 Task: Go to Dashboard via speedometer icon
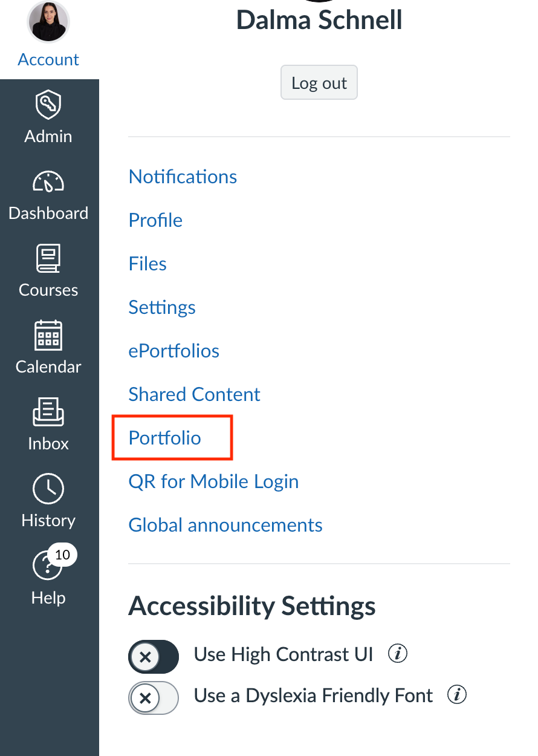coord(48,182)
